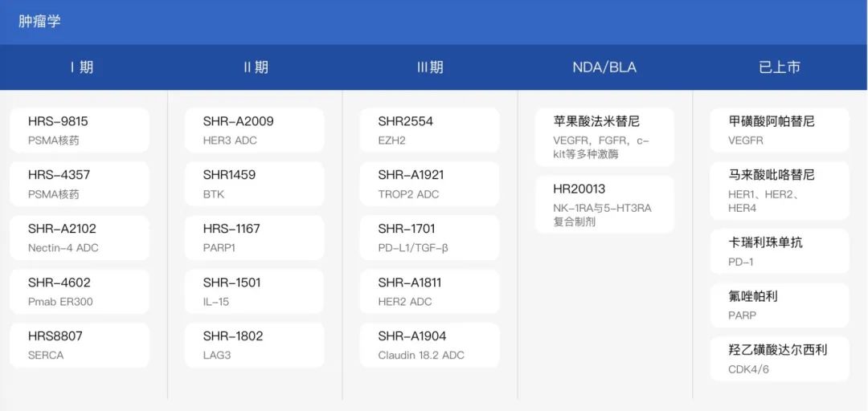Open the HRS8807 SERCA card
Viewport: 868px width, 411px height.
80,345
